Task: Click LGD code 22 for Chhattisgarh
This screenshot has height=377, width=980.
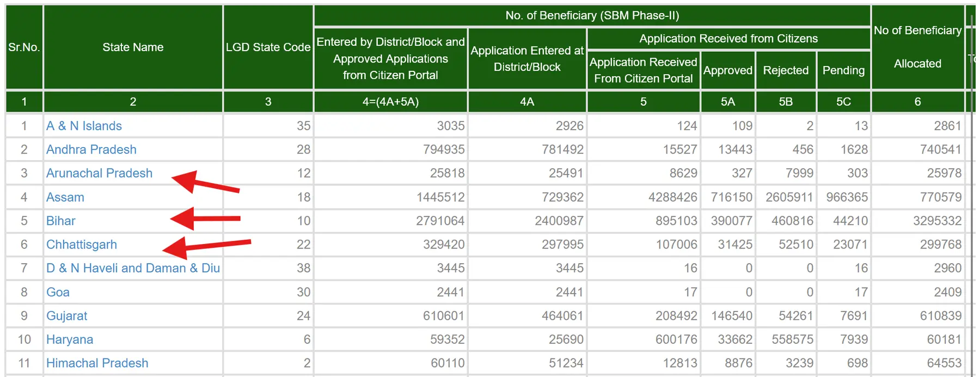Action: [x=303, y=245]
